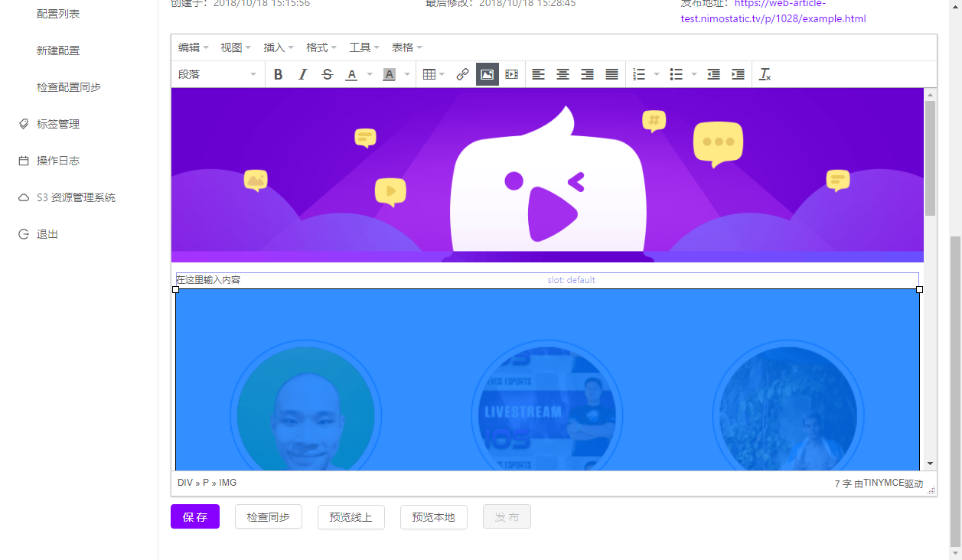Apply strikethrough formatting
This screenshot has width=962, height=560.
point(328,74)
